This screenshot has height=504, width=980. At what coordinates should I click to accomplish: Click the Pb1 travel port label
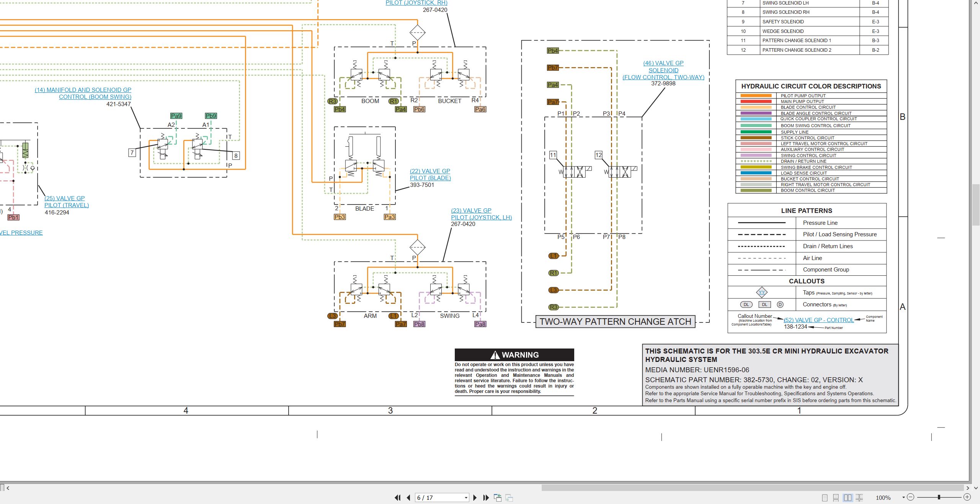[x=13, y=217]
